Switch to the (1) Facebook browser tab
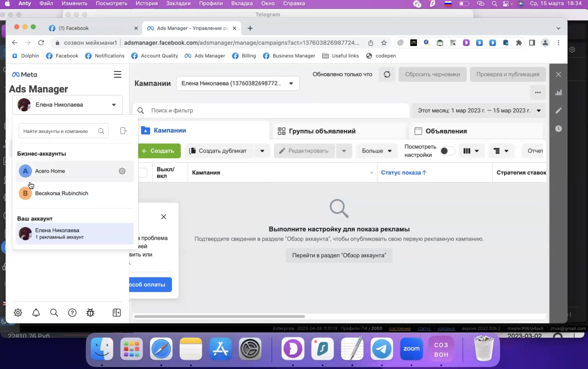Screen dimensions: 588x369 (x=93, y=28)
